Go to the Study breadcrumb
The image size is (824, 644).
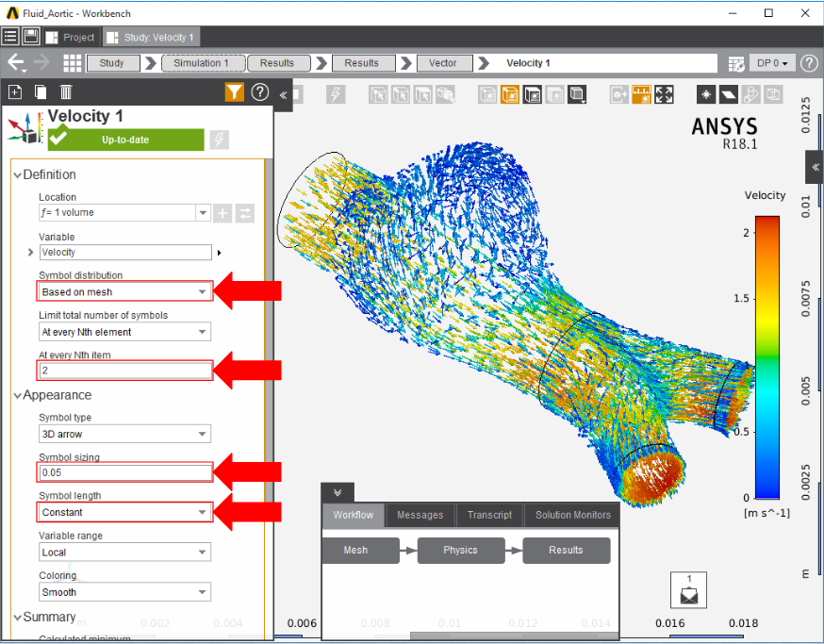coord(112,63)
